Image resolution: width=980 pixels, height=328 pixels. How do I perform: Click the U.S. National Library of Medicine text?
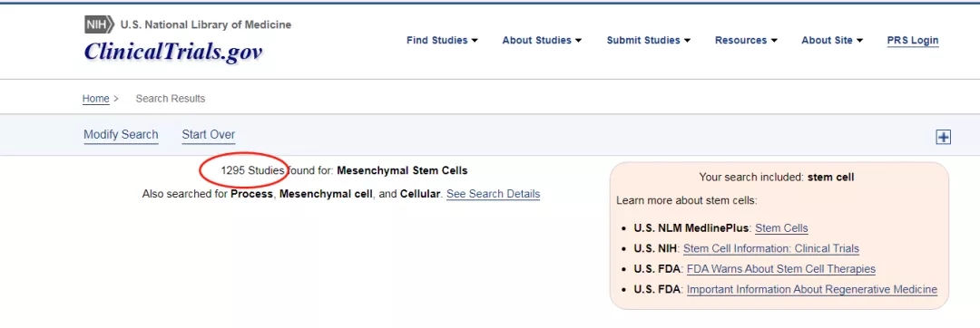point(206,25)
